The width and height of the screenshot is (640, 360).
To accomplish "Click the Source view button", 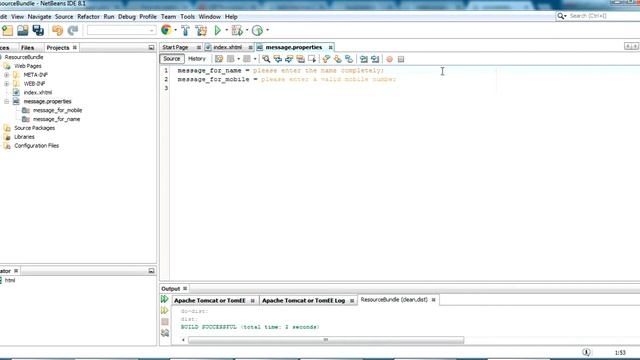I will [x=172, y=59].
